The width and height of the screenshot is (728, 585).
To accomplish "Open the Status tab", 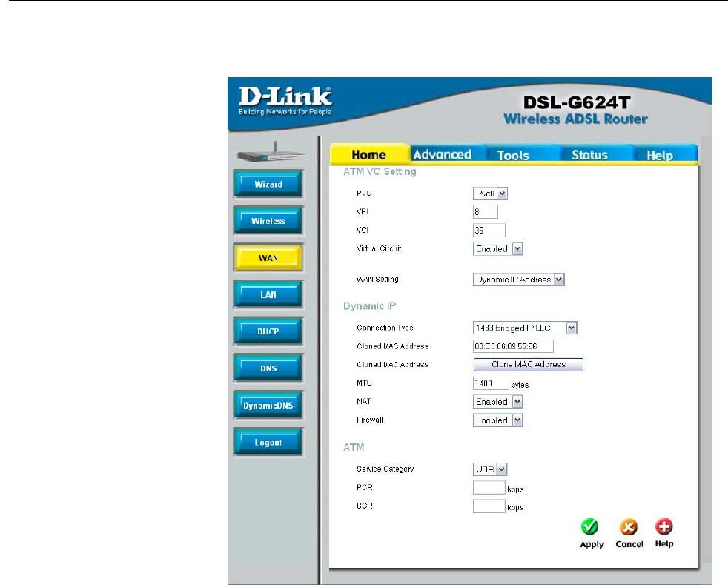I will tap(589, 155).
